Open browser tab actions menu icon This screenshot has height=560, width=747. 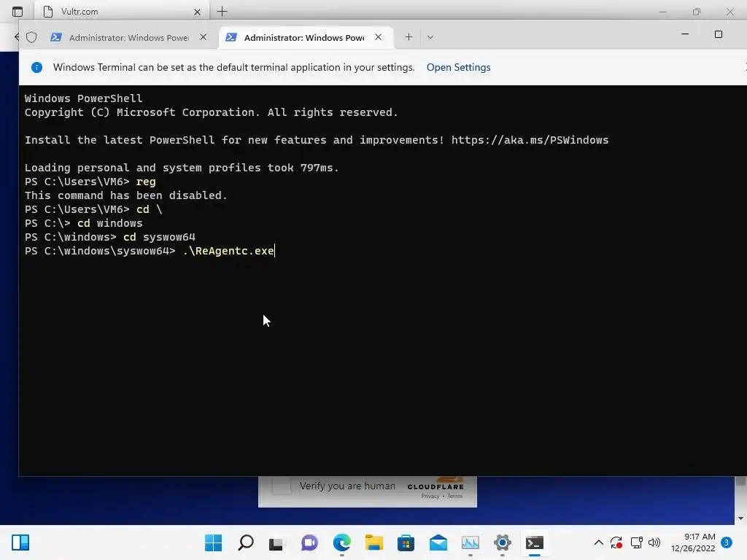(18, 12)
